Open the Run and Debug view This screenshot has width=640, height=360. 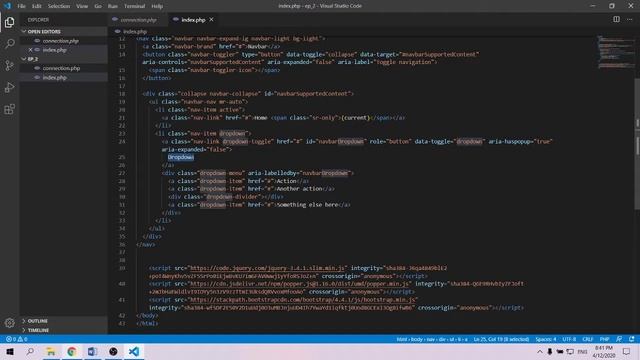tap(9, 87)
